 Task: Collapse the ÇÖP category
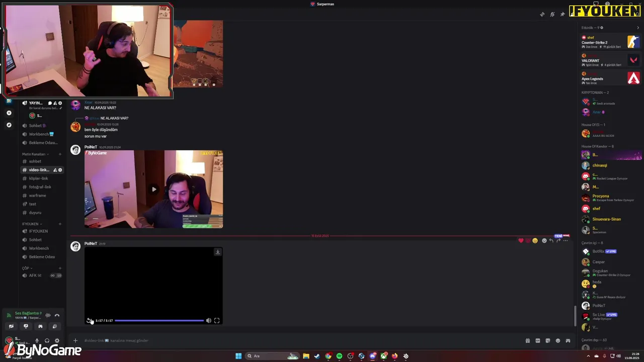[x=27, y=268]
